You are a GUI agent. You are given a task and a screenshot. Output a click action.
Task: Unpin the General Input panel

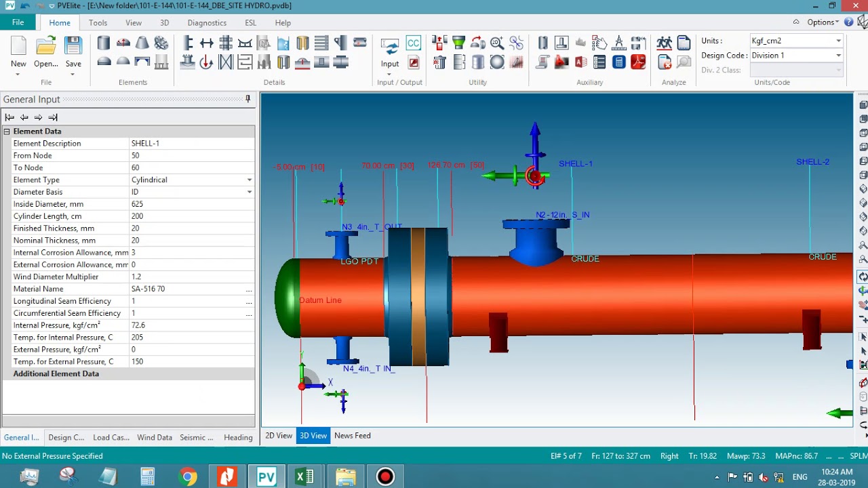[x=249, y=99]
